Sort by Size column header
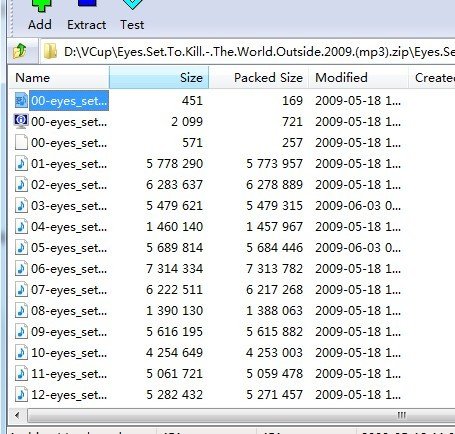The width and height of the screenshot is (455, 434). (159, 78)
